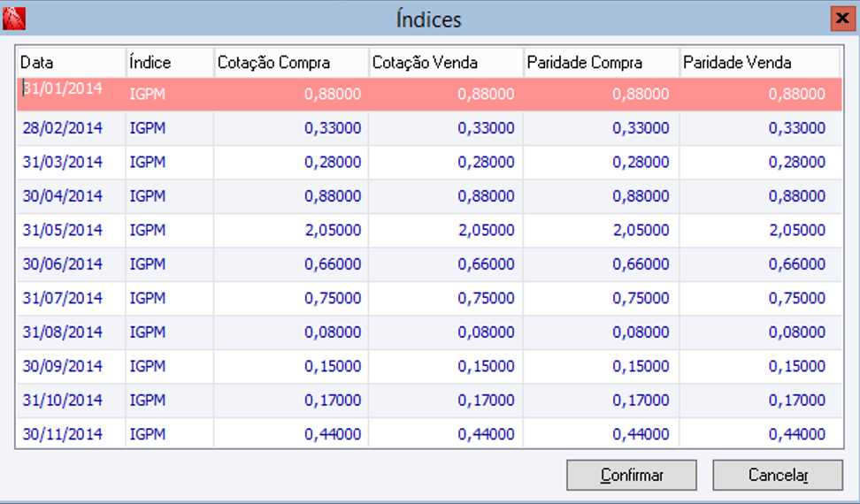Select the row dated 31/08/2014

429,332
